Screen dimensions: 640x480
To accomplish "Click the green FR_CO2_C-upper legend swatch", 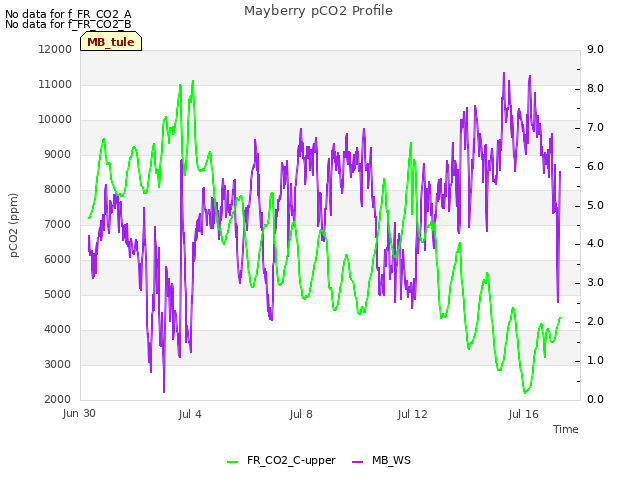I will tap(232, 461).
